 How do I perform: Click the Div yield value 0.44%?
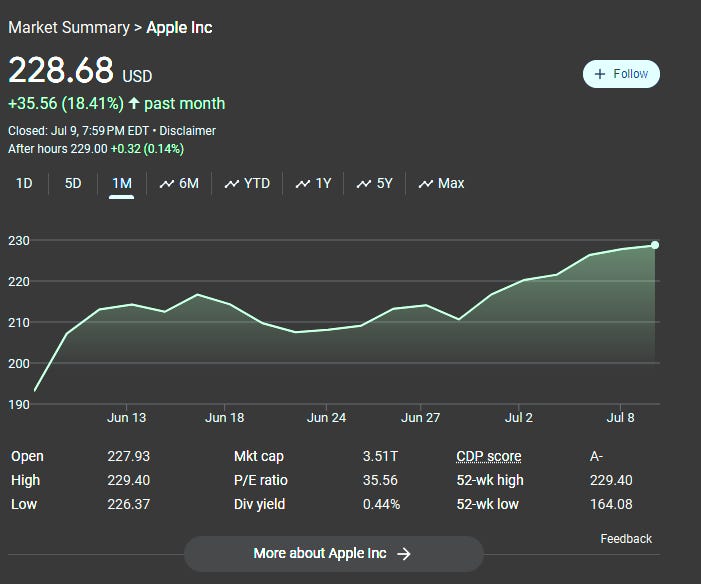[x=381, y=504]
